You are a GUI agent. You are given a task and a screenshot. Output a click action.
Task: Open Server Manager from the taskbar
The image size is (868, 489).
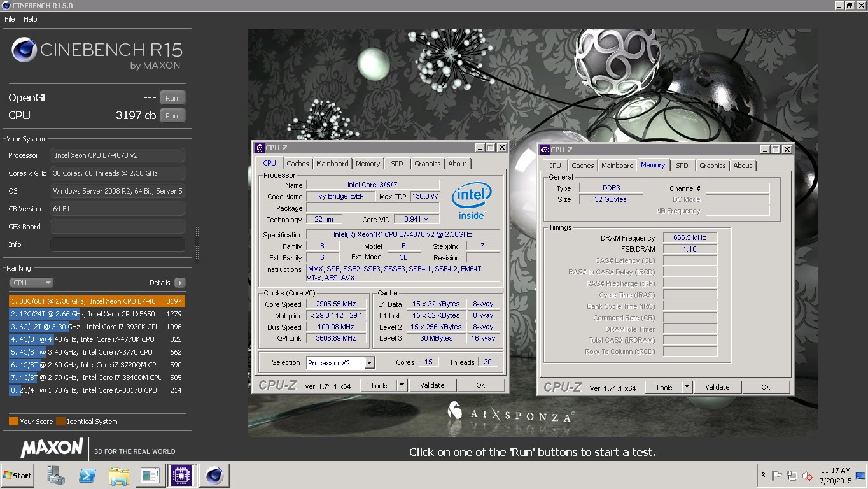[55, 475]
